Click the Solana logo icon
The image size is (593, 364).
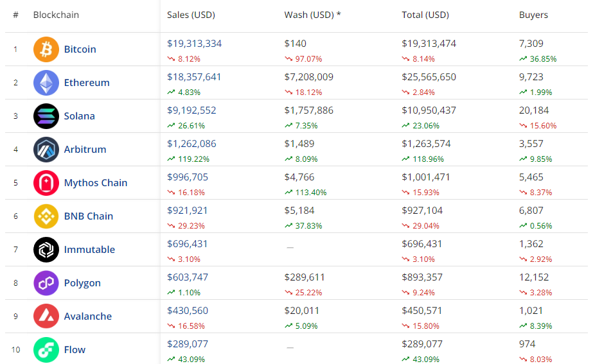click(46, 116)
